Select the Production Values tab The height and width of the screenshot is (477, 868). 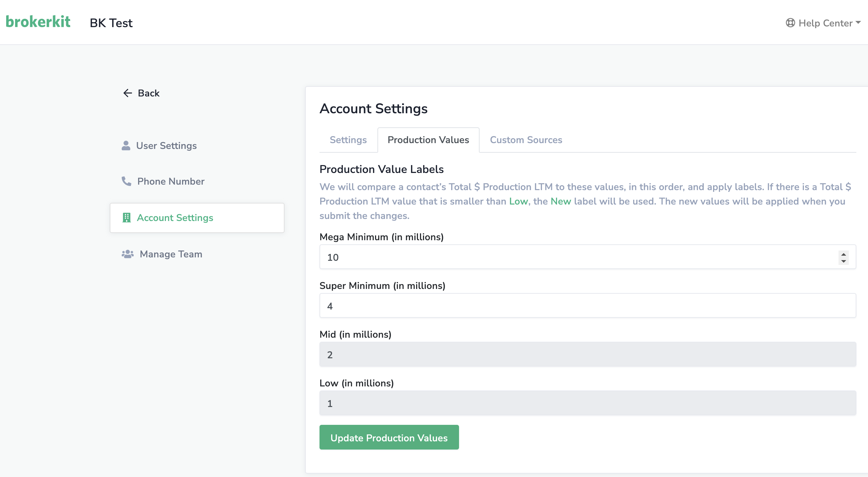428,140
